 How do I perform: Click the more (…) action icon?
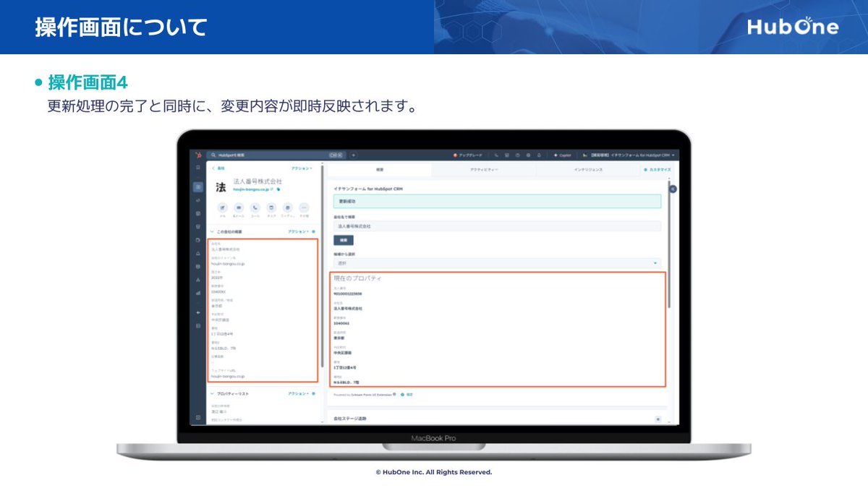[x=304, y=207]
